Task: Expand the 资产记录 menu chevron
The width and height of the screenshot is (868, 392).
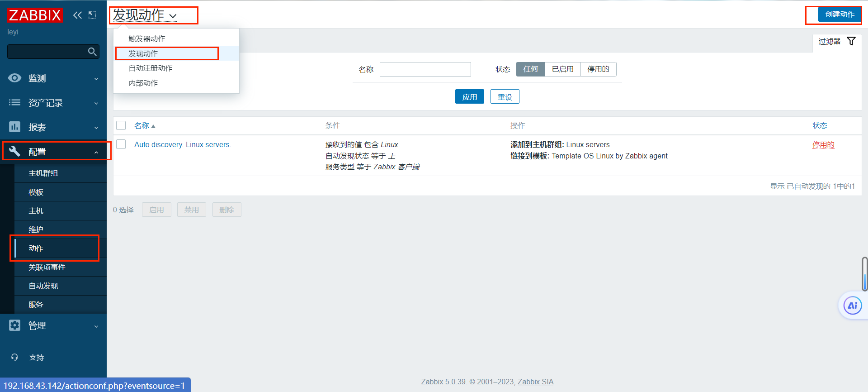Action: point(96,103)
